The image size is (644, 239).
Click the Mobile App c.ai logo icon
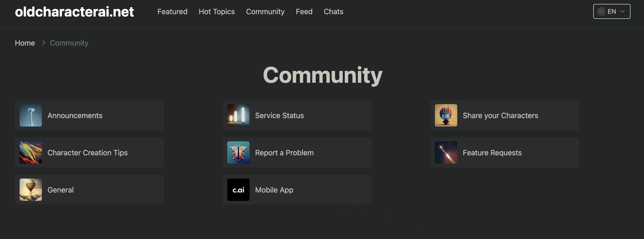(x=238, y=190)
